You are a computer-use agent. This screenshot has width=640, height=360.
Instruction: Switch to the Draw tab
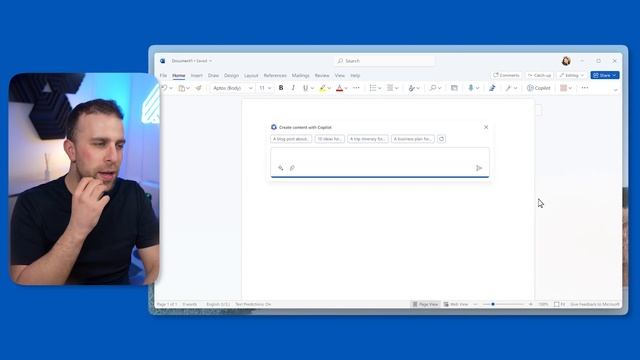(213, 76)
